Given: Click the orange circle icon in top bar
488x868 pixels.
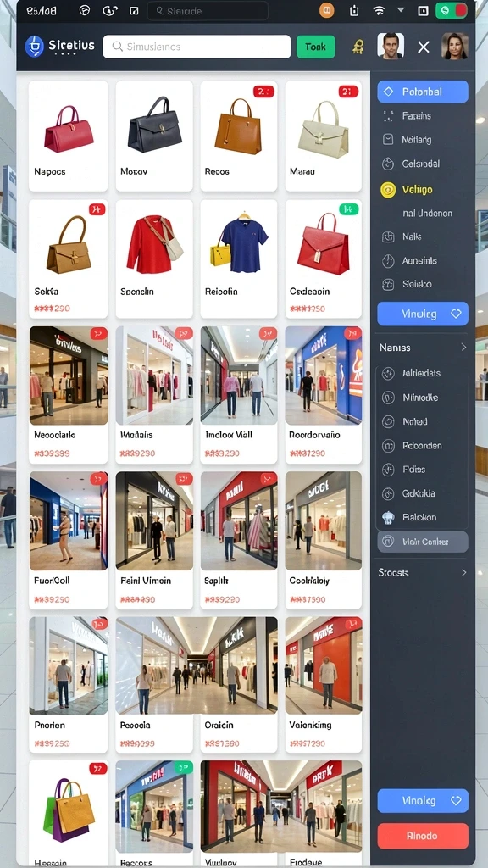Looking at the screenshot, I should click(x=326, y=10).
